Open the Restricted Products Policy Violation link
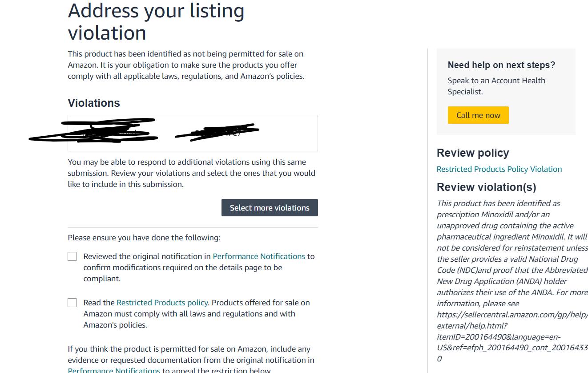Screen dimensions: 588x373 [x=499, y=169]
